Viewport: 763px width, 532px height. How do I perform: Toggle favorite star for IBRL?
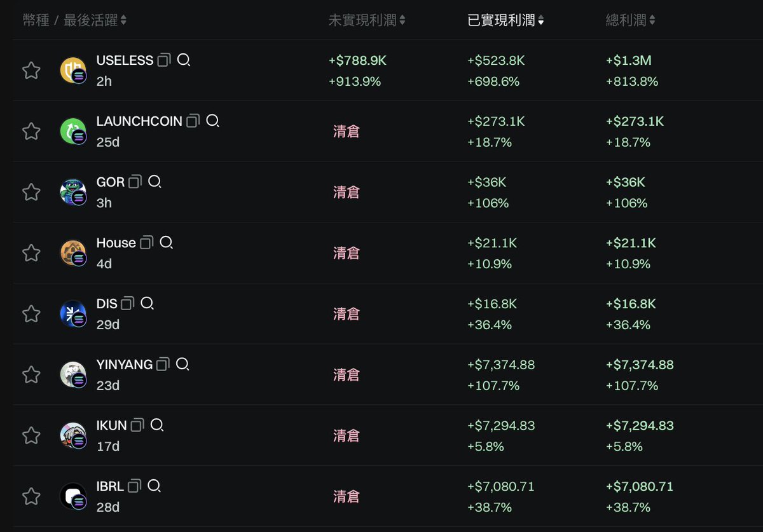coord(31,496)
